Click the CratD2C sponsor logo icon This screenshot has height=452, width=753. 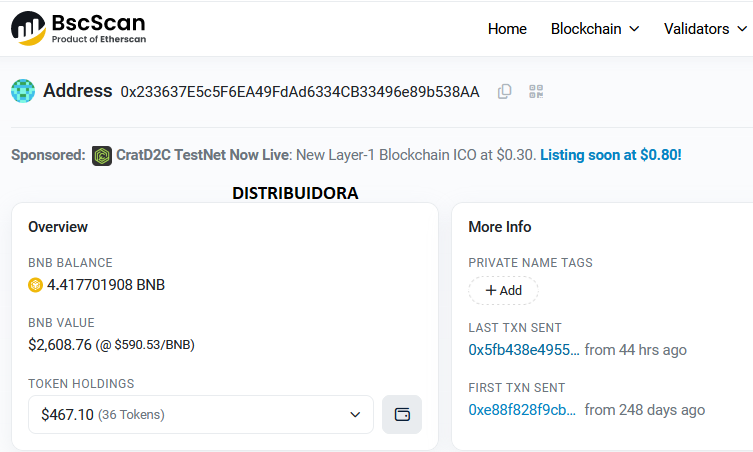tap(102, 155)
